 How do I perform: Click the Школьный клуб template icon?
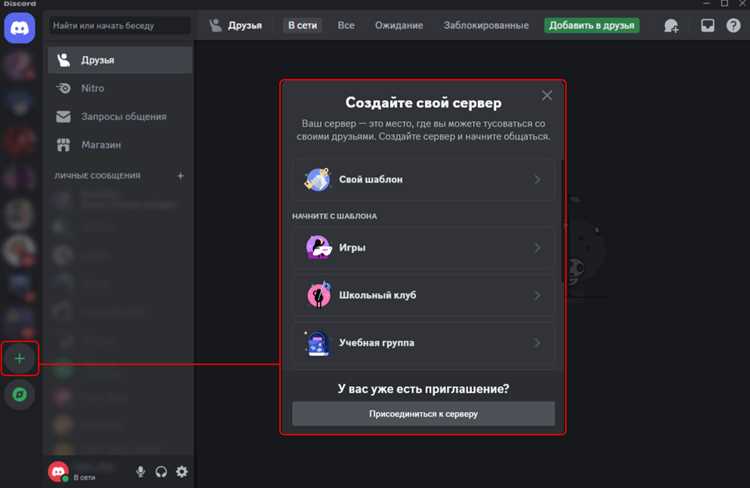(319, 295)
